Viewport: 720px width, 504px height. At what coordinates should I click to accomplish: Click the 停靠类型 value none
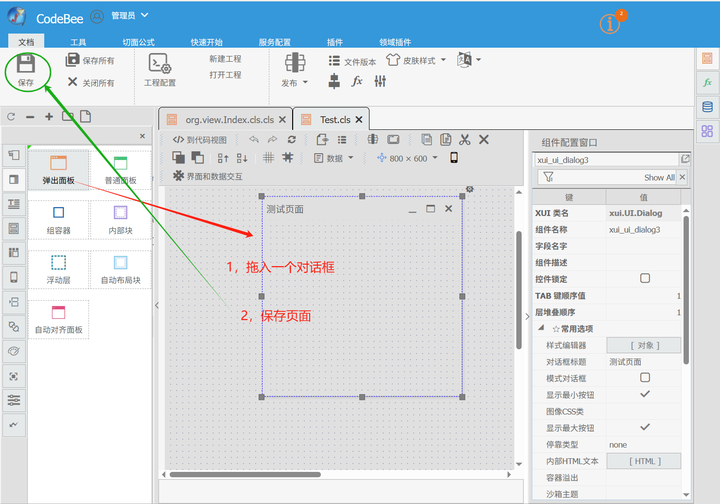click(x=643, y=444)
